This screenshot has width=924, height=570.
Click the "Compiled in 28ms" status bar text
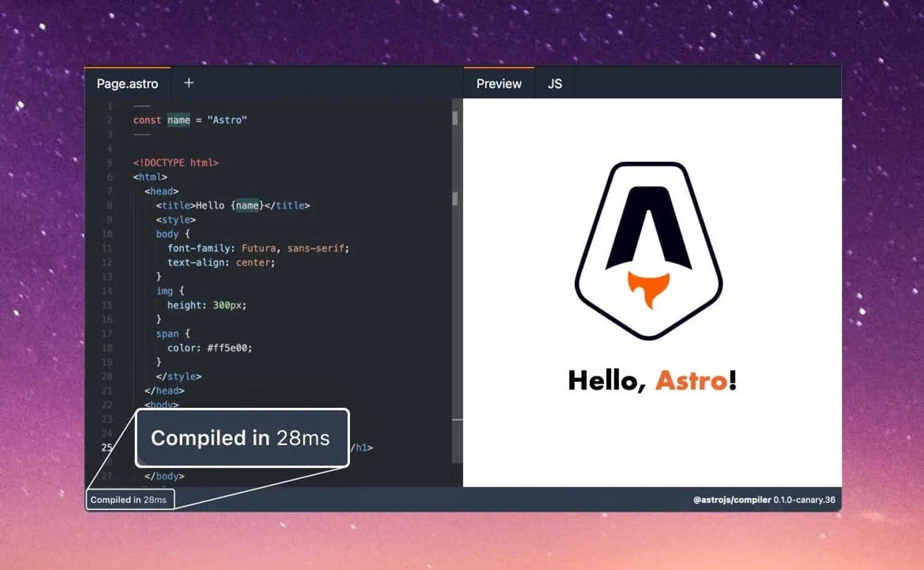point(128,500)
